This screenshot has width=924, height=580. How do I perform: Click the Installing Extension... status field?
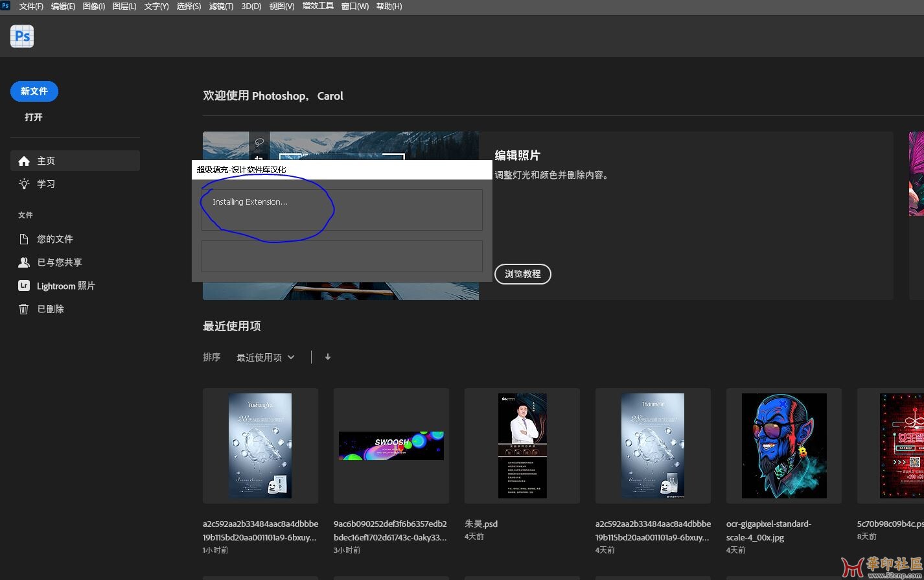(342, 210)
